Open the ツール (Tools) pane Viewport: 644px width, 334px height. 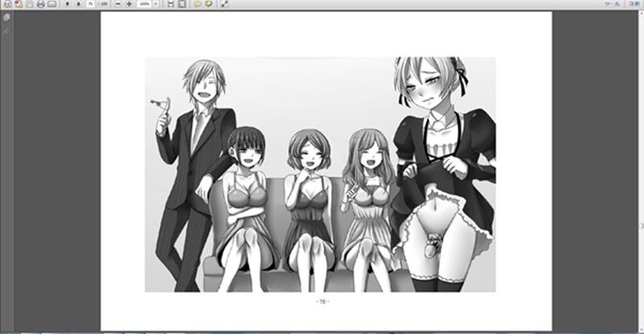pos(613,4)
